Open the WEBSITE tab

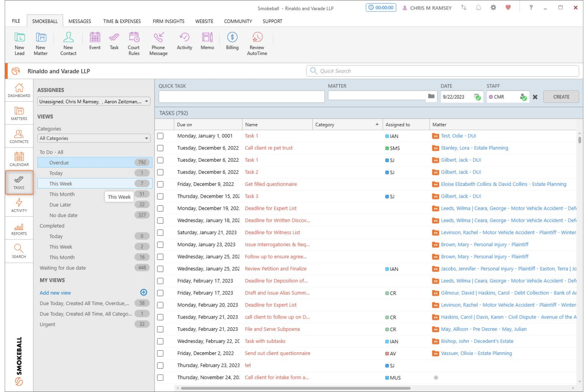pos(204,21)
